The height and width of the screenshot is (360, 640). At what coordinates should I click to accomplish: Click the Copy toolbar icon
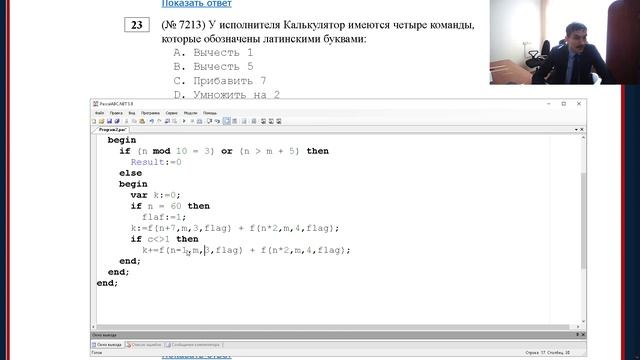134,121
